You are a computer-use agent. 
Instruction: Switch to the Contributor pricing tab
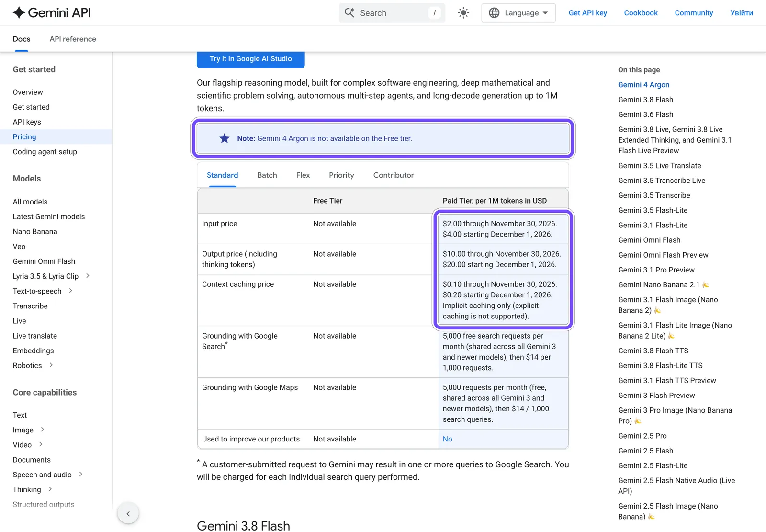394,175
